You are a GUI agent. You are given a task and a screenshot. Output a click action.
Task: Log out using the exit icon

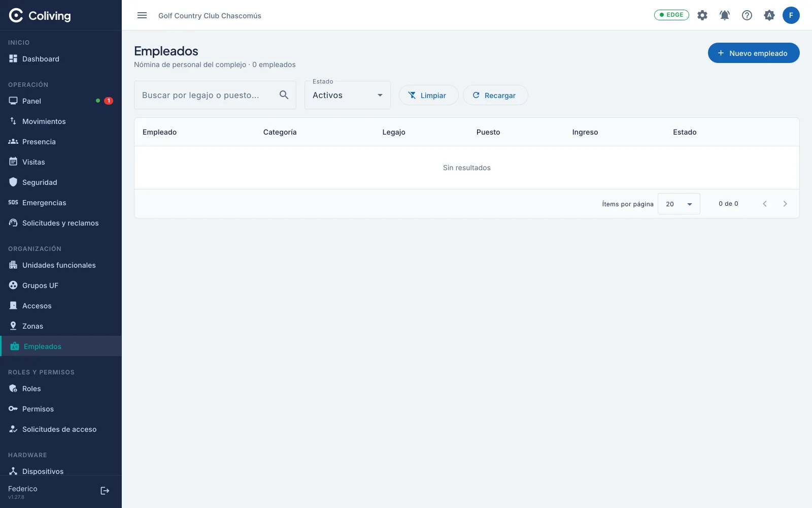click(x=105, y=491)
